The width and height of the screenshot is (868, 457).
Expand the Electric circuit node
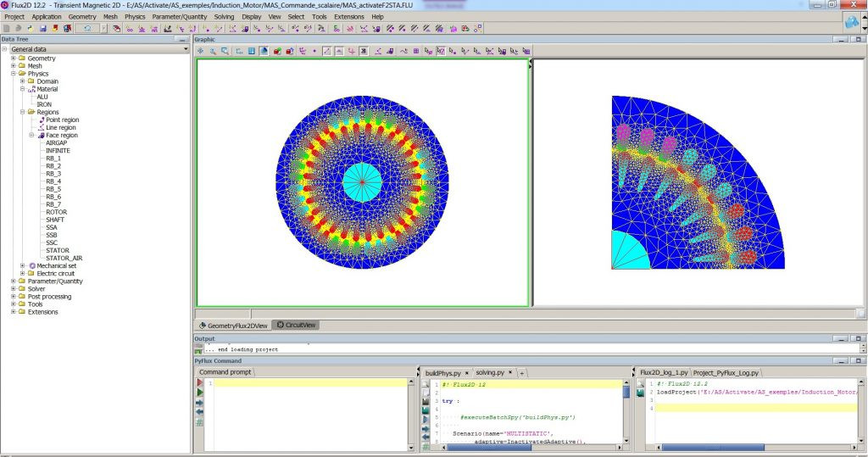tap(23, 274)
